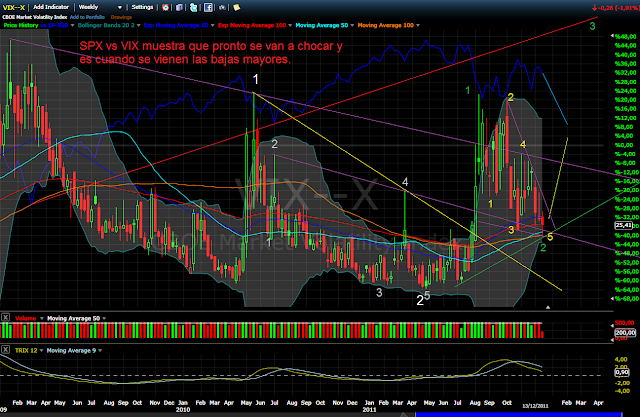Click the arrow at top of price scale
The image size is (640, 417).
pos(612,36)
